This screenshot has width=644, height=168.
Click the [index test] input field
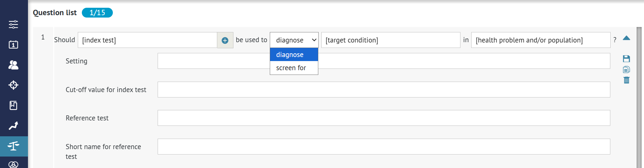point(148,40)
